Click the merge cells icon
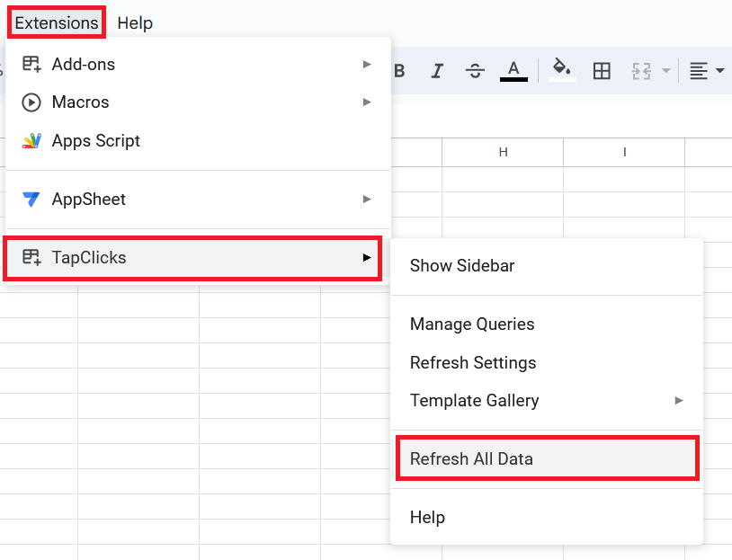The image size is (732, 560). 641,71
